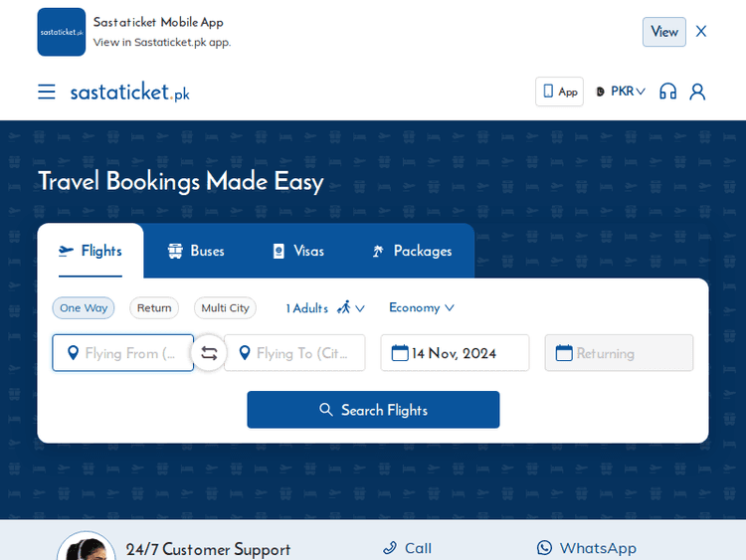Click the headphones support icon

click(667, 92)
